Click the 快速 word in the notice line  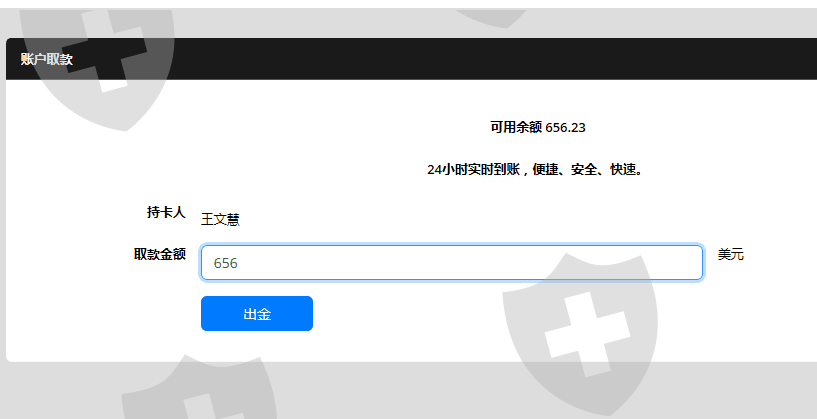(x=623, y=169)
